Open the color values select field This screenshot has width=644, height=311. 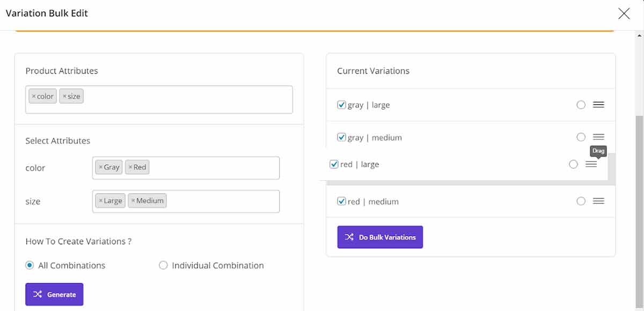pos(215,168)
